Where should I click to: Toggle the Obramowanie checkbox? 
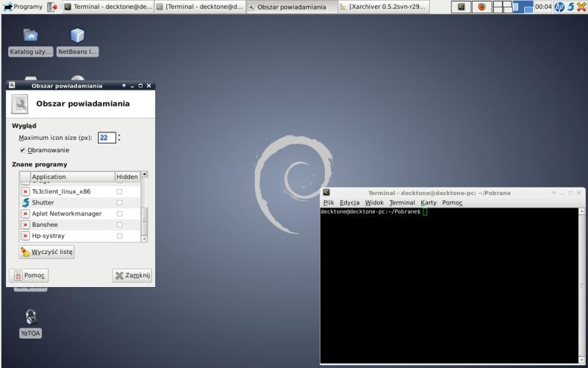tap(23, 150)
